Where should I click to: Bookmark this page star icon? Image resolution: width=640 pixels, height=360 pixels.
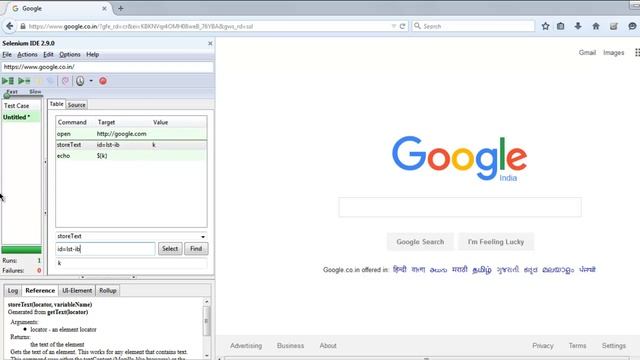click(x=545, y=26)
